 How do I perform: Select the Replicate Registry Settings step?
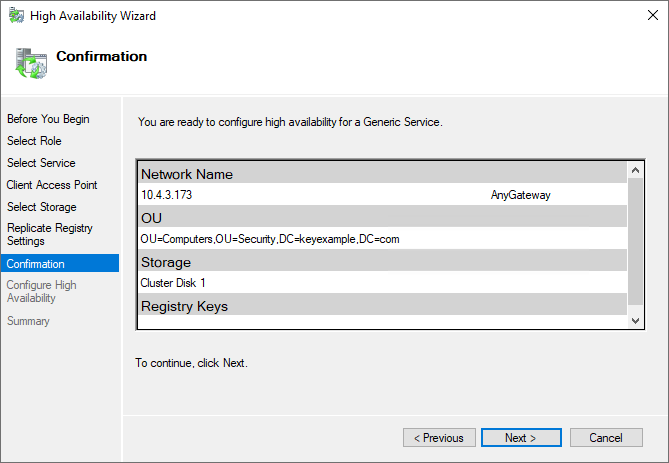pos(50,234)
